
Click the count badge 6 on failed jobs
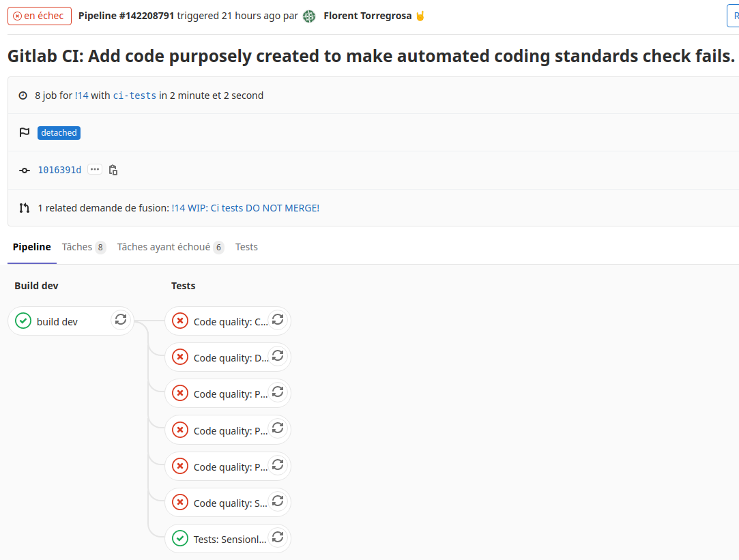click(x=218, y=248)
